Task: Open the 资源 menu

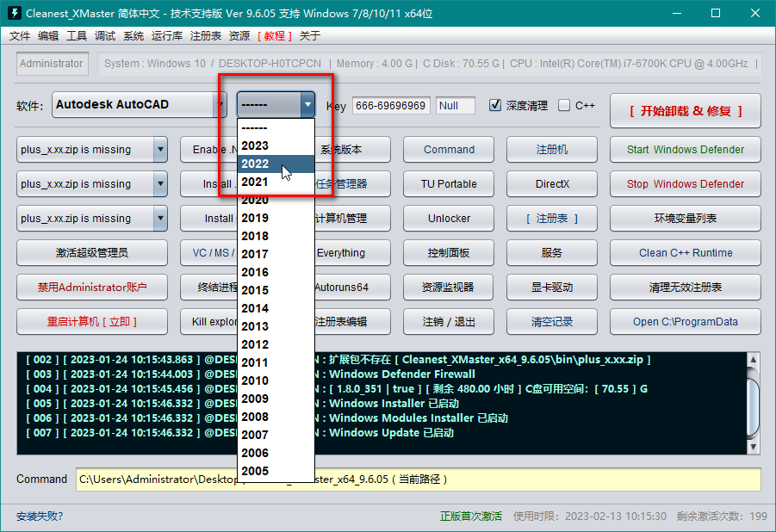Action: (x=239, y=35)
